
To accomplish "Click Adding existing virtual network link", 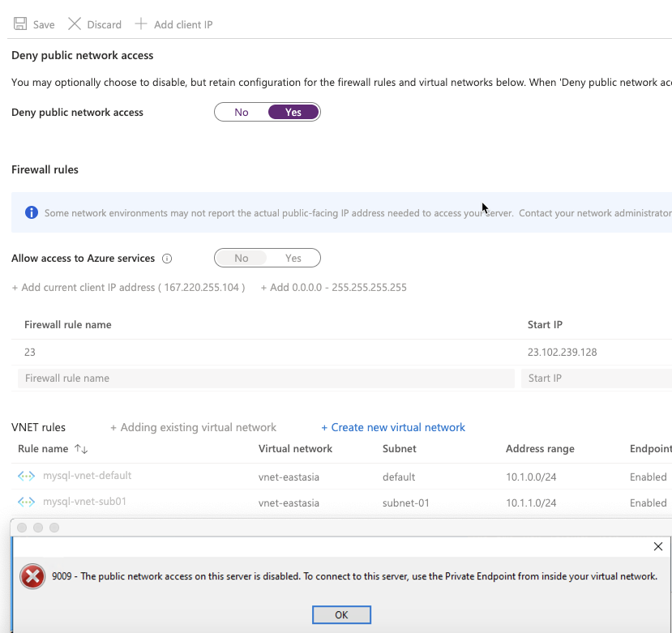I will coord(193,427).
